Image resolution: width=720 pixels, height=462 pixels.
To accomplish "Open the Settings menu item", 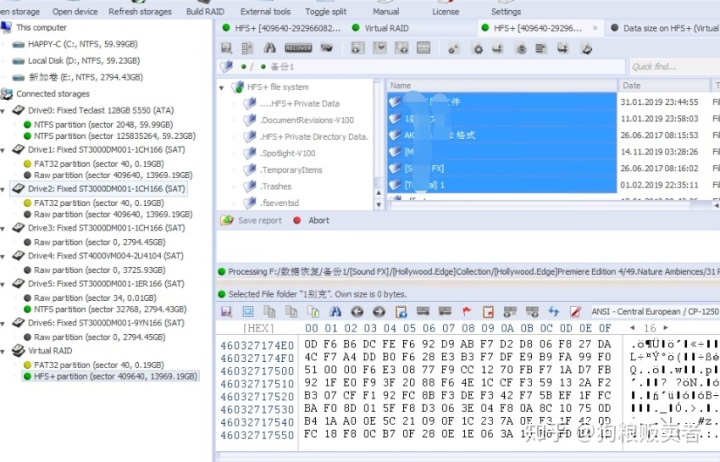I will coord(506,11).
